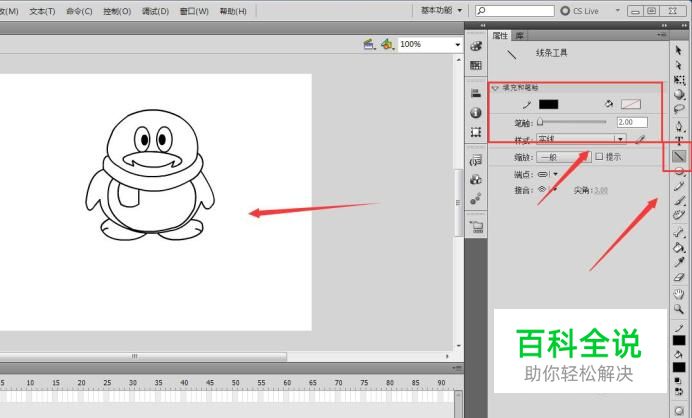This screenshot has height=418, width=692.
Task: Select the Line tool in toolbox
Action: 679,156
